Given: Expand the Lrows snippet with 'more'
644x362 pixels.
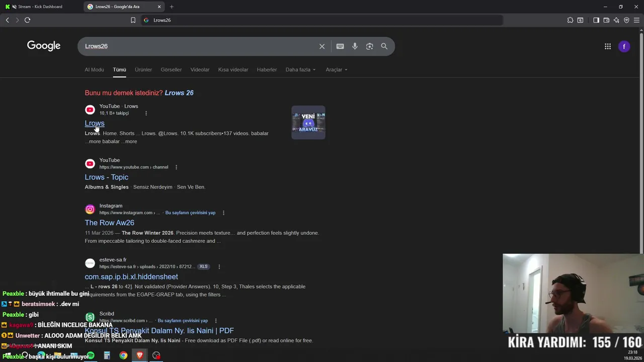Looking at the screenshot, I should [131, 141].
